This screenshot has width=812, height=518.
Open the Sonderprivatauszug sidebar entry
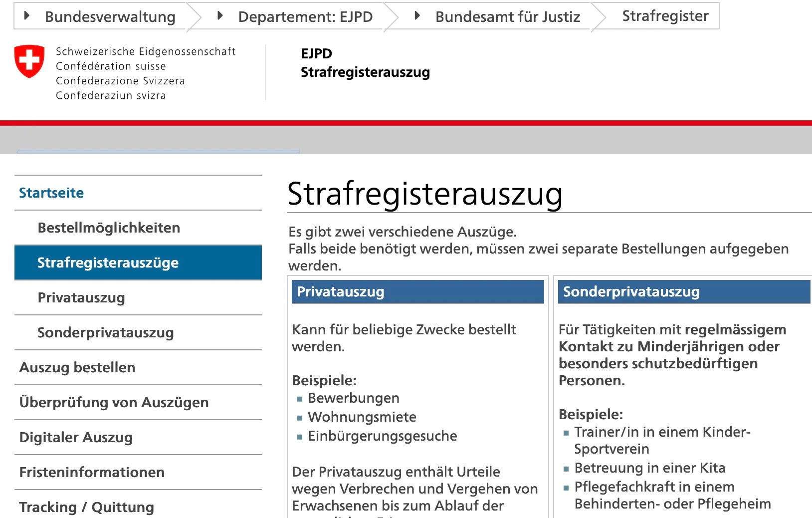coord(138,332)
